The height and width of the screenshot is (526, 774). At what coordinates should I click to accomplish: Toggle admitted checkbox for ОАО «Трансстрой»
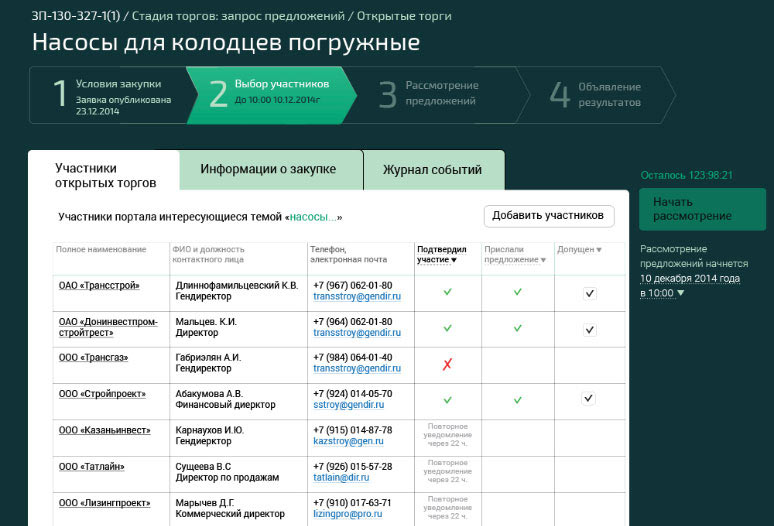click(x=589, y=293)
